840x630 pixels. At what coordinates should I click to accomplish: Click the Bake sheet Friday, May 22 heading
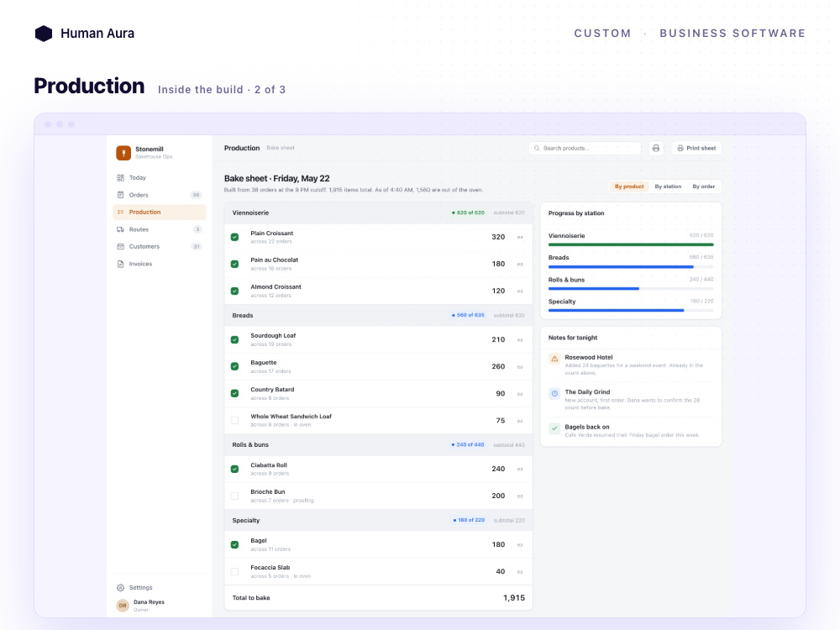pyautogui.click(x=277, y=178)
